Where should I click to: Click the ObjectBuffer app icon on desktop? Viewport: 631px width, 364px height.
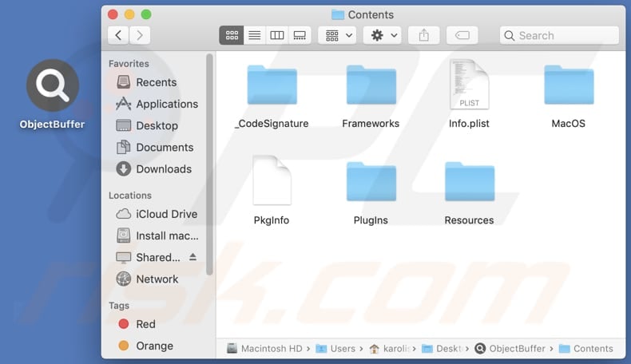(53, 86)
